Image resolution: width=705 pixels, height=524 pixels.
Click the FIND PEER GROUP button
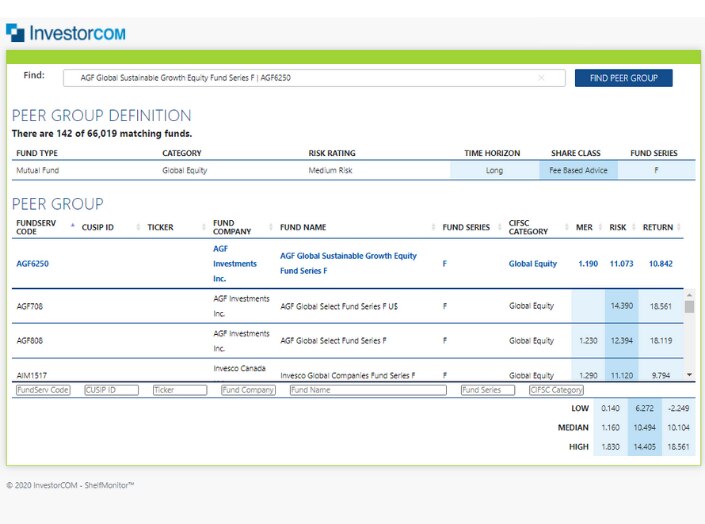623,78
